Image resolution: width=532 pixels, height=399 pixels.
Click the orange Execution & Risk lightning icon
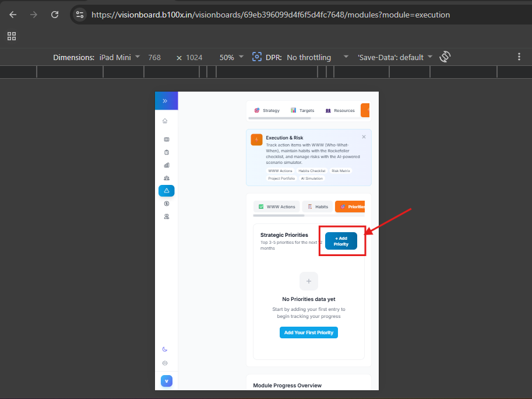256,139
